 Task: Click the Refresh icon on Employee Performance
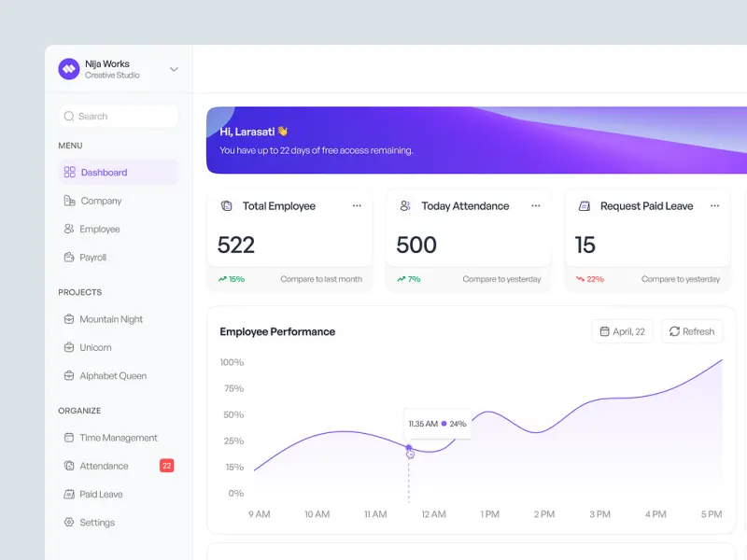click(676, 331)
